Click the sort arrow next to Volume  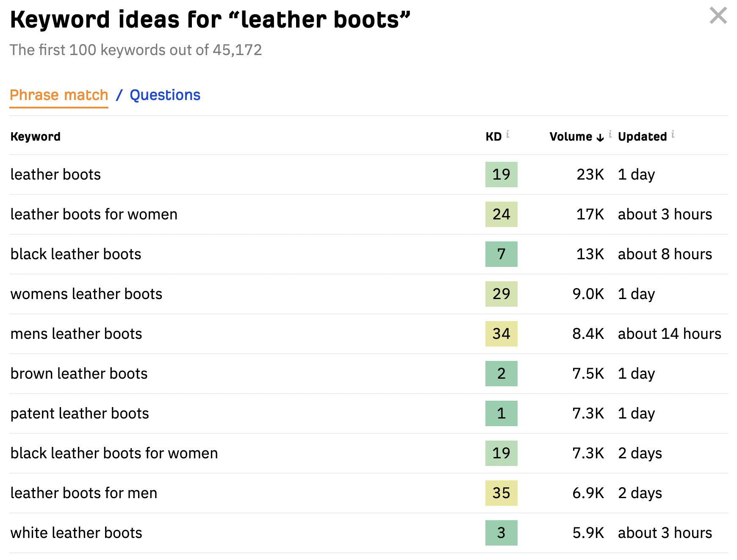(x=599, y=137)
